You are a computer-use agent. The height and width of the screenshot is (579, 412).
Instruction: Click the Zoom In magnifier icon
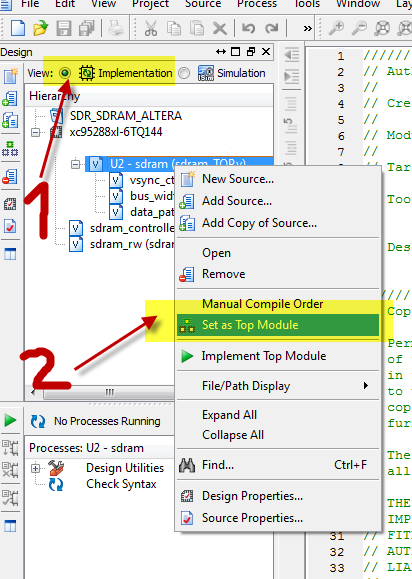point(336,28)
